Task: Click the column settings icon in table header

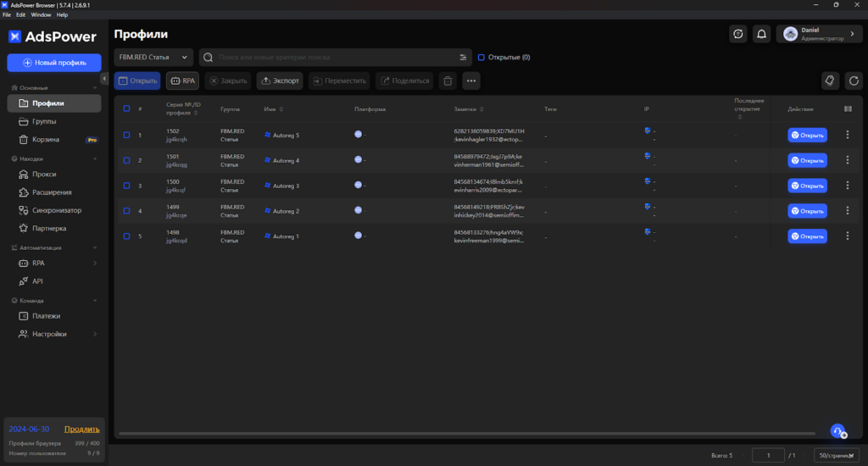Action: (x=848, y=109)
